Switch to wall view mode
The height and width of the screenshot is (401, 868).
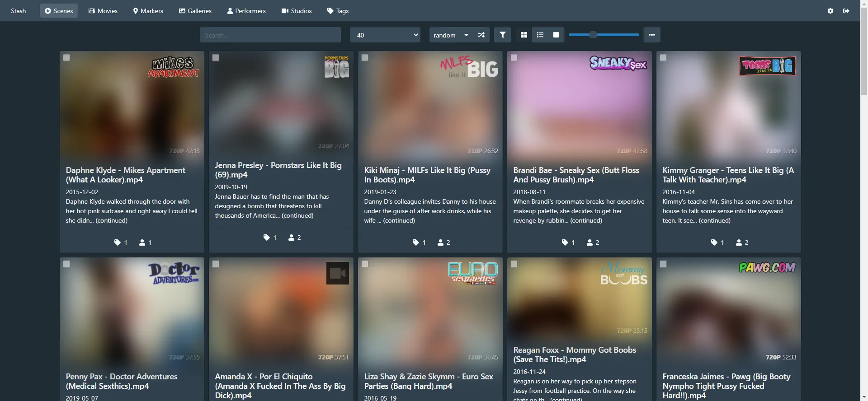(x=556, y=35)
